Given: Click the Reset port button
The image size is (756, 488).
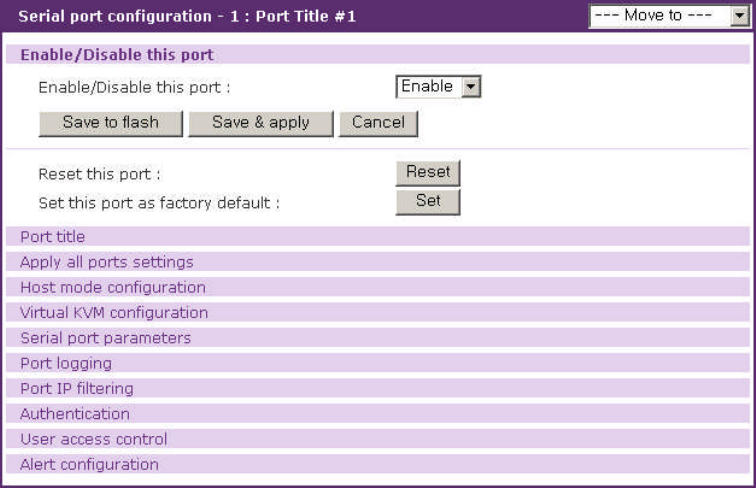Looking at the screenshot, I should 428,172.
